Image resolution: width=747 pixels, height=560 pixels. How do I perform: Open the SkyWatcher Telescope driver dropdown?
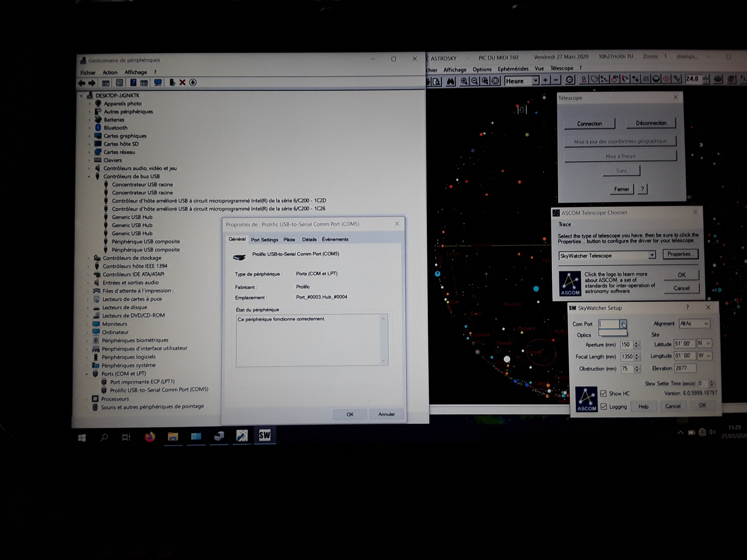[x=652, y=255]
